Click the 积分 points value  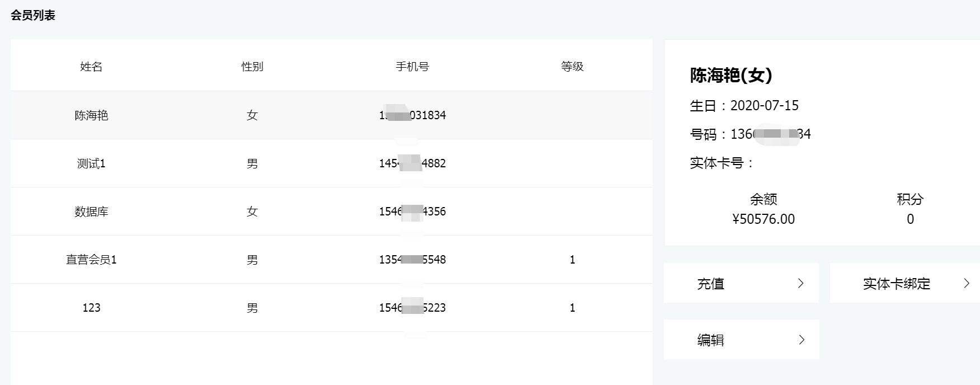(910, 219)
